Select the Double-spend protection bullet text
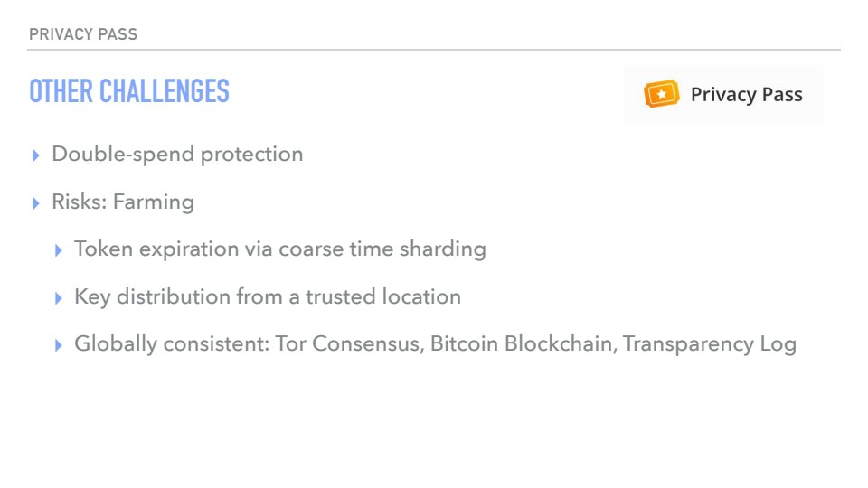This screenshot has width=868, height=488. click(x=177, y=155)
